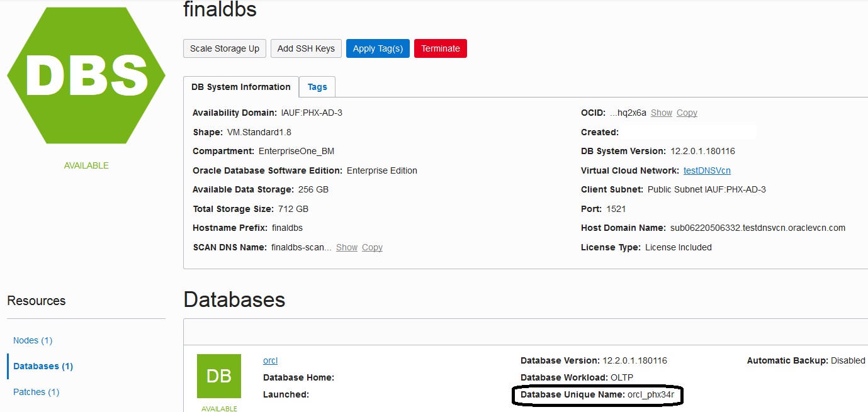
Task: Click the green DB database icon
Action: click(218, 376)
